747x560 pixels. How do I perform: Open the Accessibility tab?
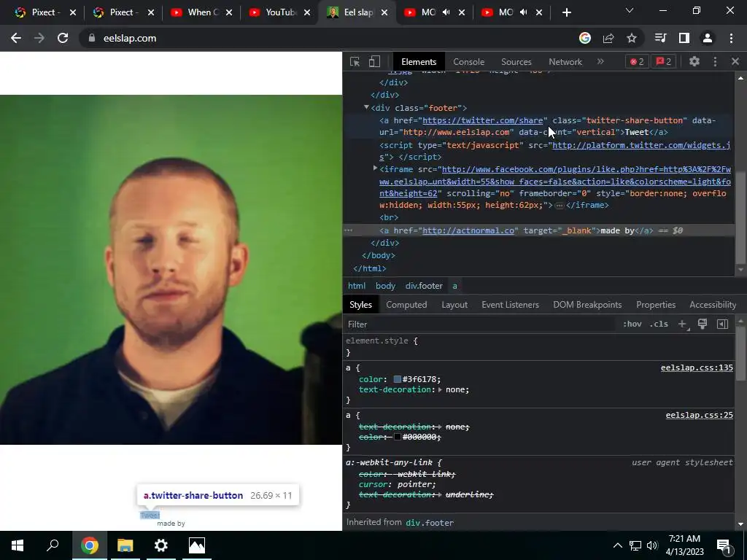[x=713, y=305]
